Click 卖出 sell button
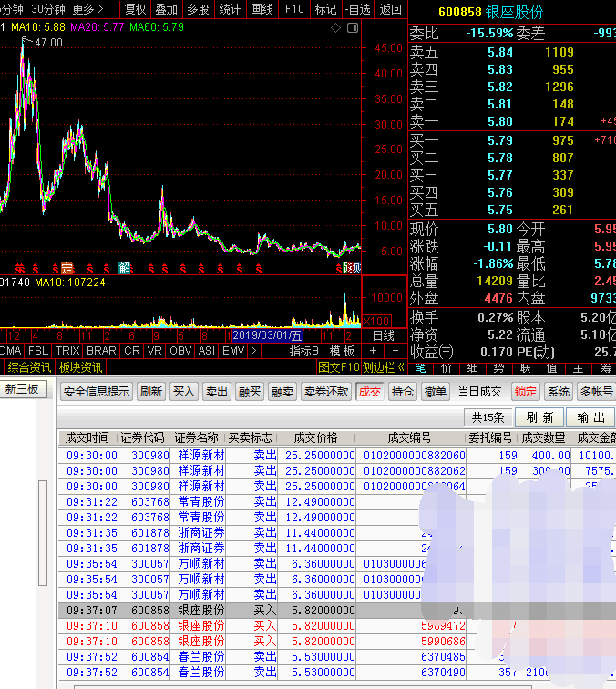 217,392
